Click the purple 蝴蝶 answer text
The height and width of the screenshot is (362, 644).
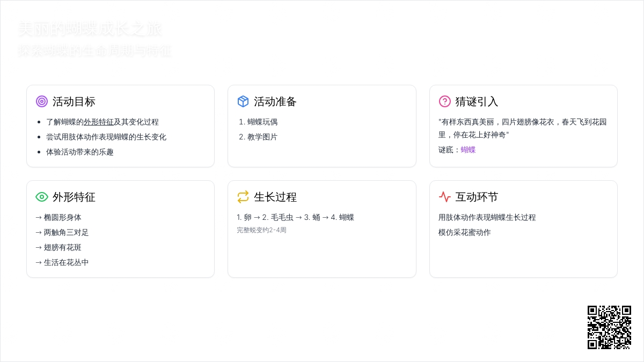(x=469, y=150)
